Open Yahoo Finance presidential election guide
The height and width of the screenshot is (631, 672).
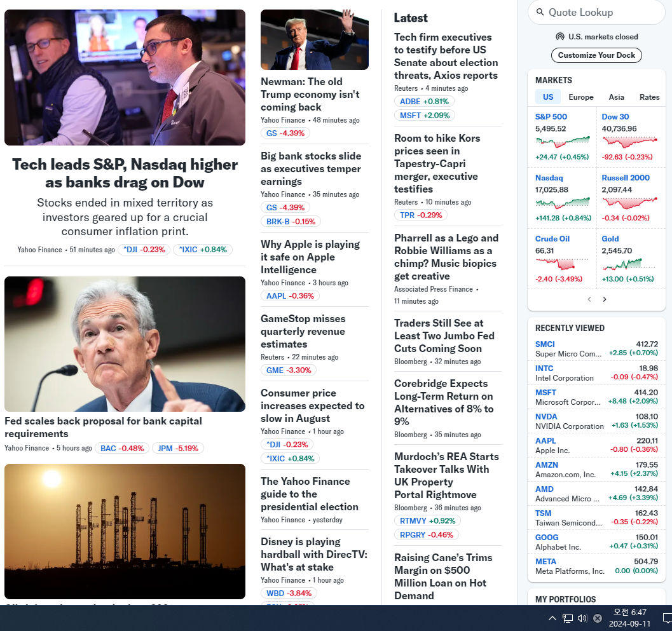[x=310, y=494]
